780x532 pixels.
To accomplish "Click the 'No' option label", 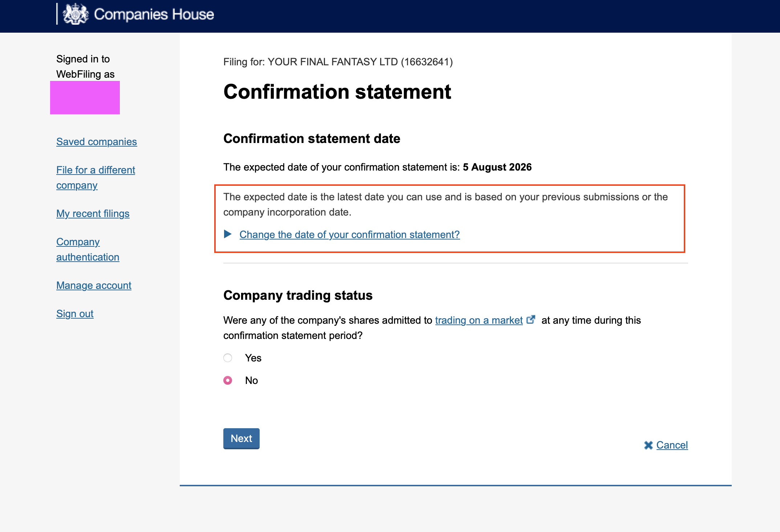I will (251, 380).
